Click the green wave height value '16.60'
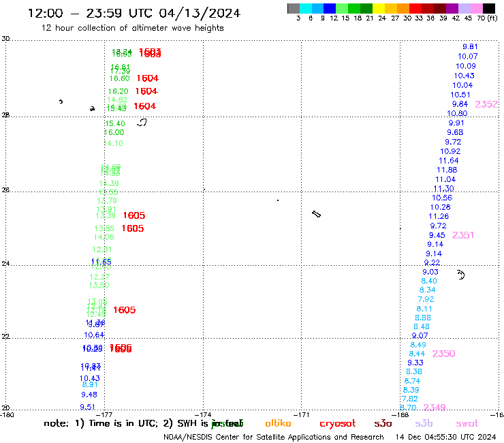The height and width of the screenshot is (443, 504). click(120, 78)
